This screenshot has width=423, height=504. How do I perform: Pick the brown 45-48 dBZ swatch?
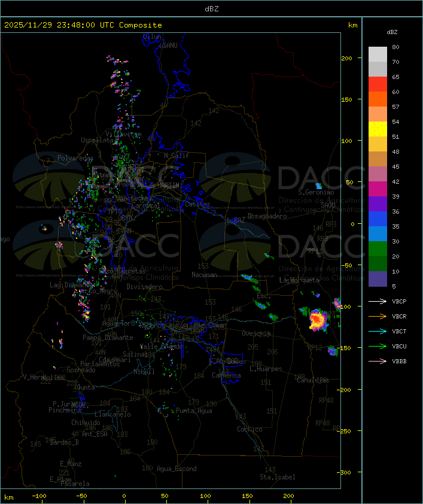tap(378, 159)
